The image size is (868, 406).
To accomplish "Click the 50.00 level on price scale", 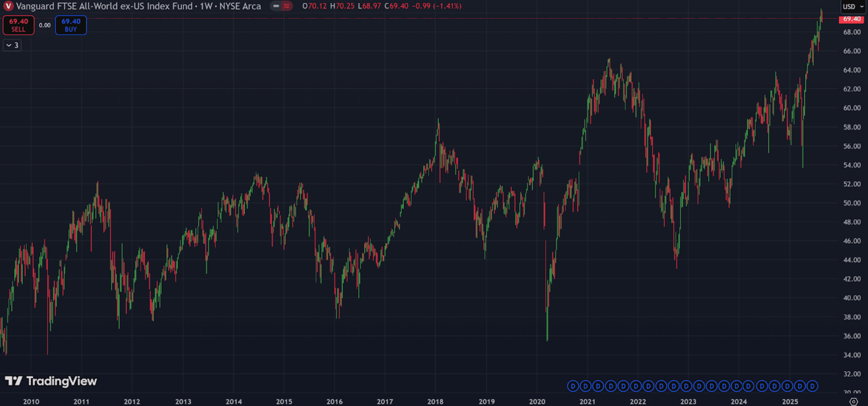I will pyautogui.click(x=852, y=203).
